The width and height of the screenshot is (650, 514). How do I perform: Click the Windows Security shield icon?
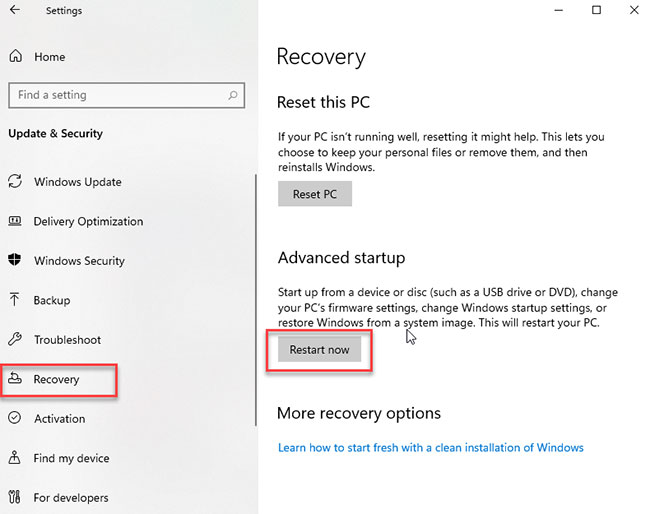point(15,261)
